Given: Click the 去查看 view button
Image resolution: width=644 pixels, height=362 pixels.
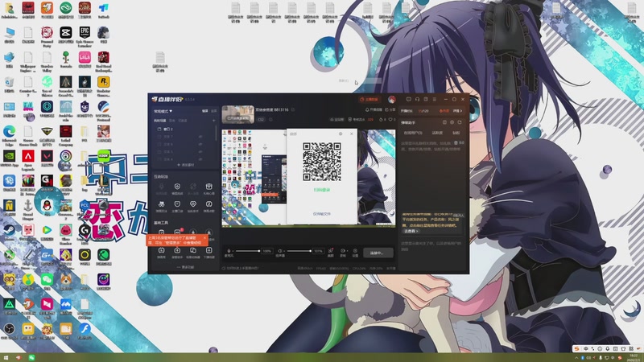Looking at the screenshot, I should tap(411, 231).
